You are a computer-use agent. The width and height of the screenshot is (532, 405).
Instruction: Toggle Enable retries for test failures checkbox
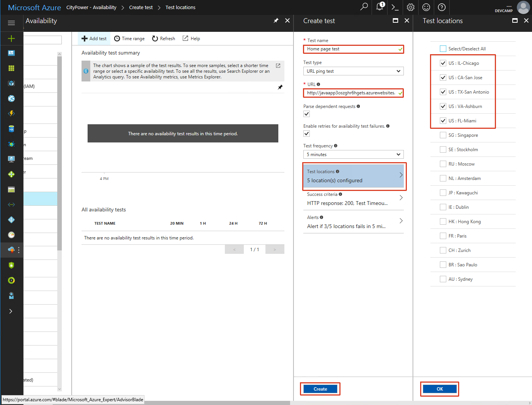(307, 134)
